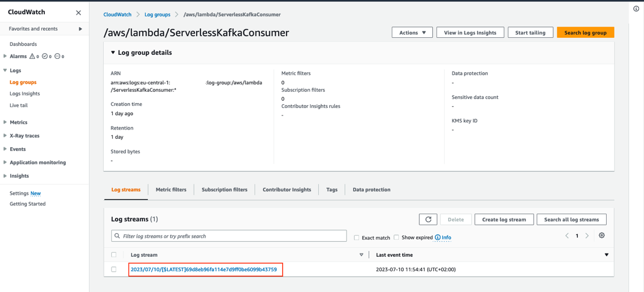
Task: Click the Start tailing button
Action: click(530, 32)
